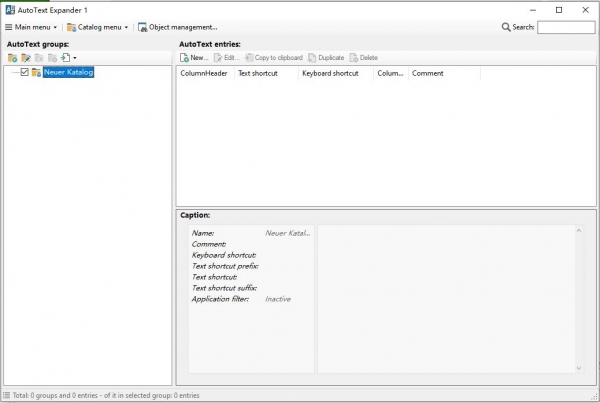Click the edit group icon in groups toolbar
The width and height of the screenshot is (600, 403).
click(x=26, y=58)
